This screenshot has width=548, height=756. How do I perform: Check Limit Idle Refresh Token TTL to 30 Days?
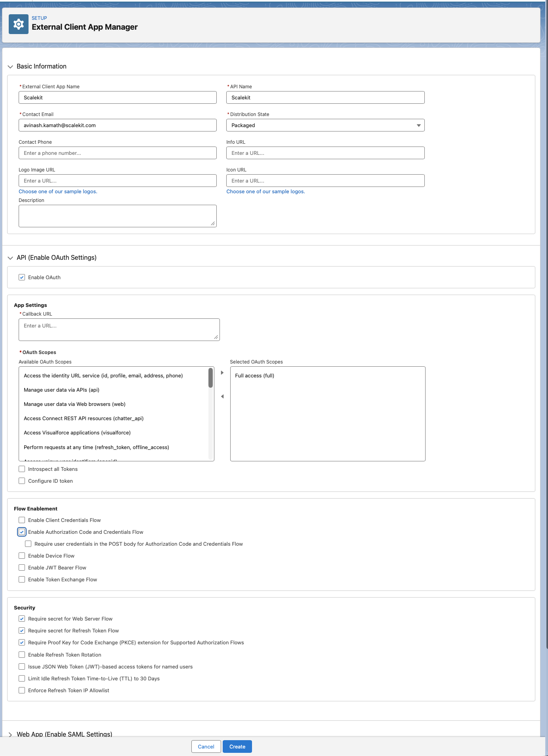click(22, 678)
